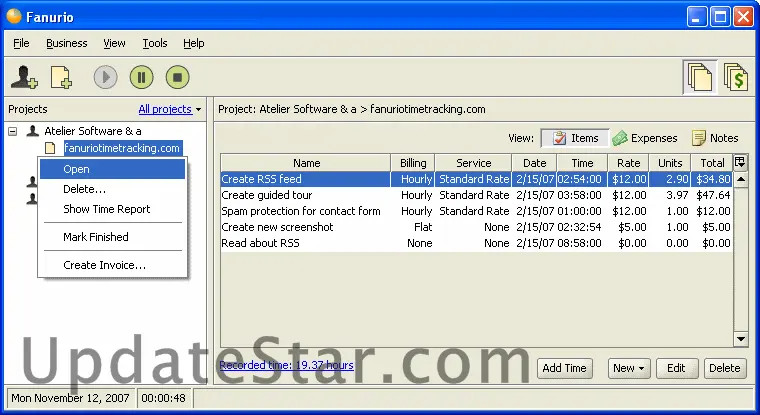Collapse the Atelier Software & a tree node

coord(13,131)
